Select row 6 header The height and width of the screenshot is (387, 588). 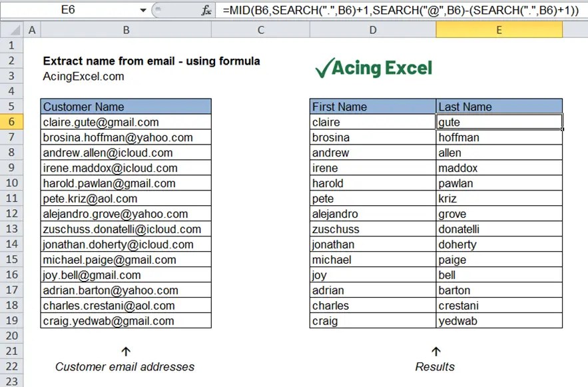[x=12, y=122]
